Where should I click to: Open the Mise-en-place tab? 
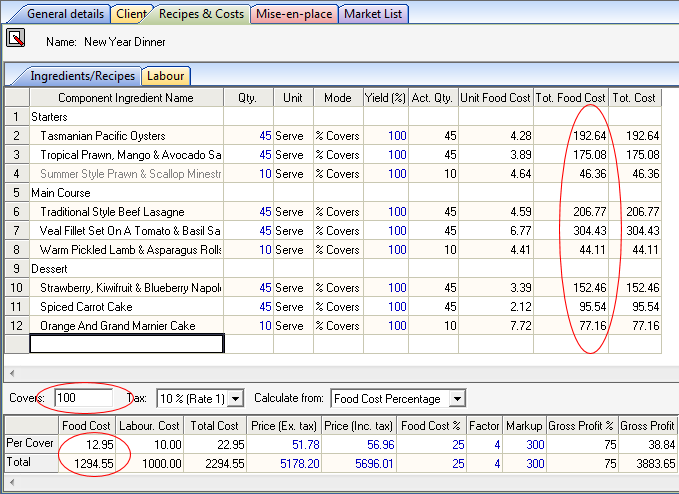tap(294, 14)
